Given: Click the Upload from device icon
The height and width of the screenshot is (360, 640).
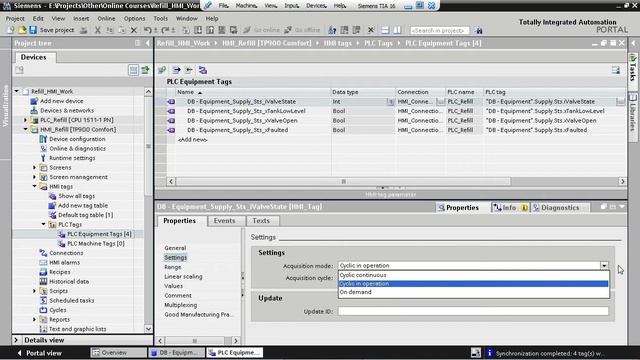Looking at the screenshot, I should (x=210, y=30).
